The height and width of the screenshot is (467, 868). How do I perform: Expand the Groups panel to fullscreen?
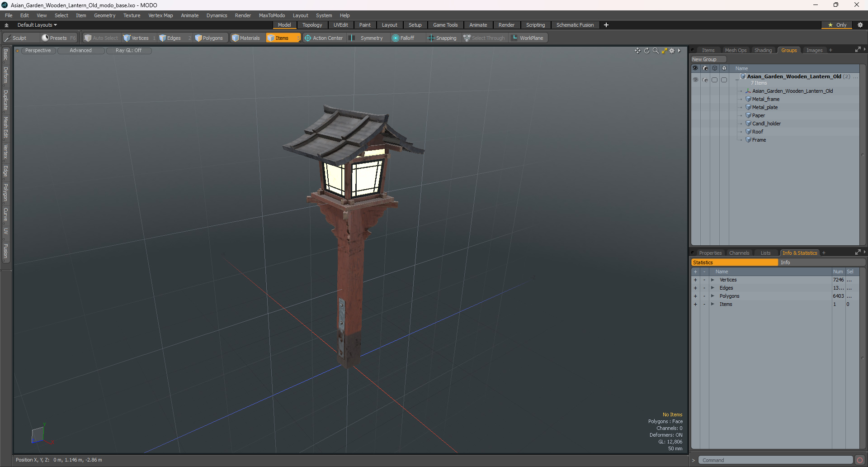coord(858,50)
